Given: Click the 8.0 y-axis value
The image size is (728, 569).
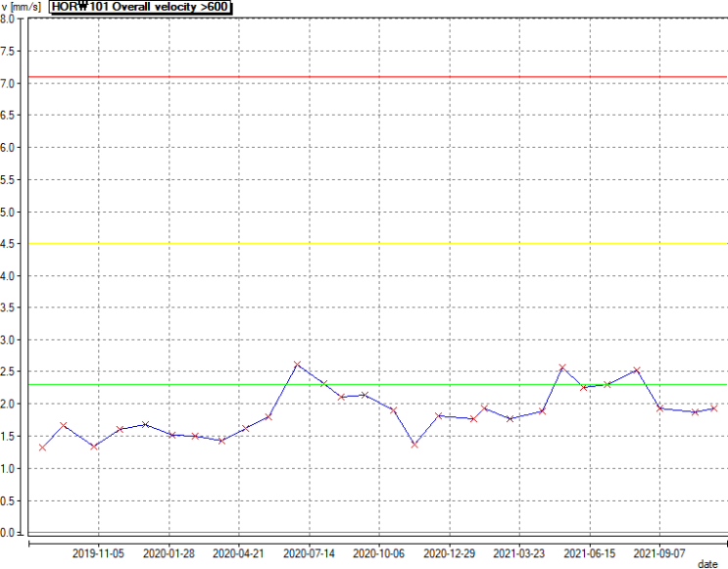Looking at the screenshot, I should (8, 19).
